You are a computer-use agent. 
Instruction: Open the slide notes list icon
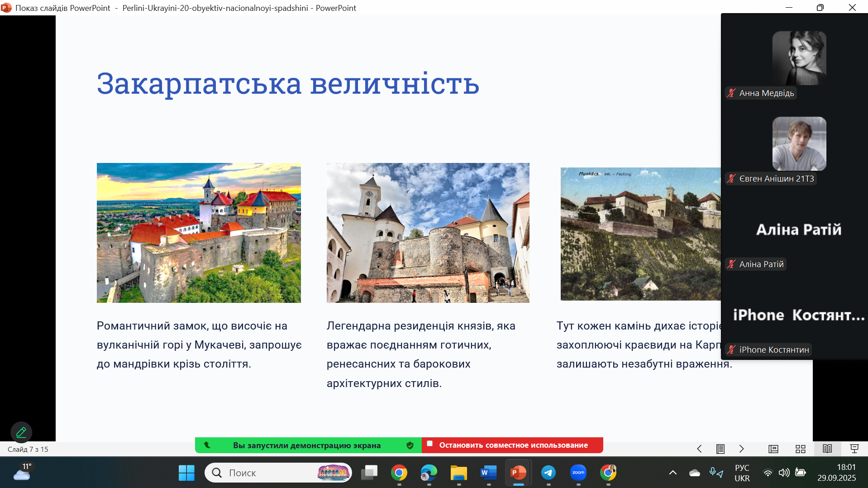pos(720,449)
